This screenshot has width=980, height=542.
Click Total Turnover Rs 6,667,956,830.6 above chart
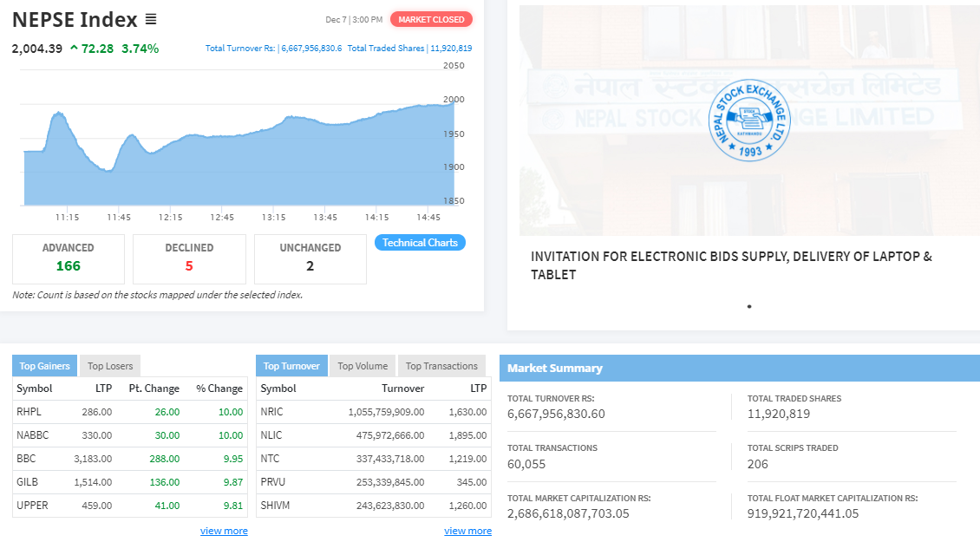(x=274, y=49)
